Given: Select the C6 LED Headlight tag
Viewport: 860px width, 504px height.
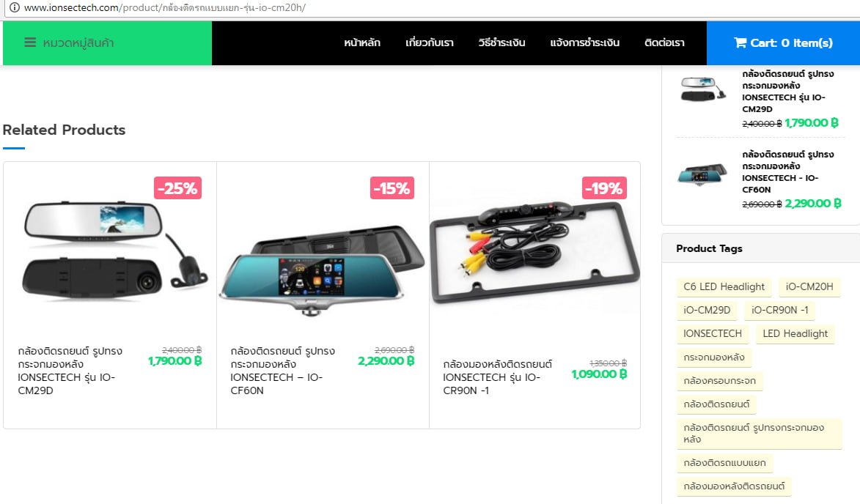Looking at the screenshot, I should coord(724,286).
